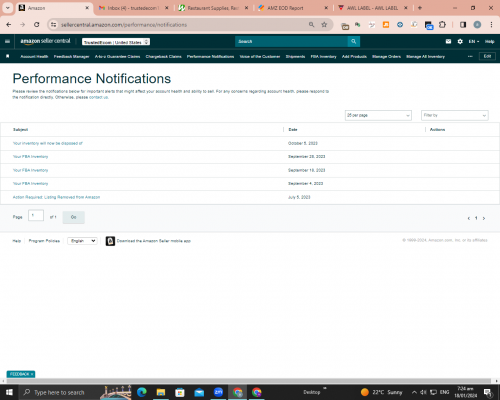Open the 'Action Required: Listing Removed from Amazon' notification
500x400 pixels.
click(x=56, y=197)
